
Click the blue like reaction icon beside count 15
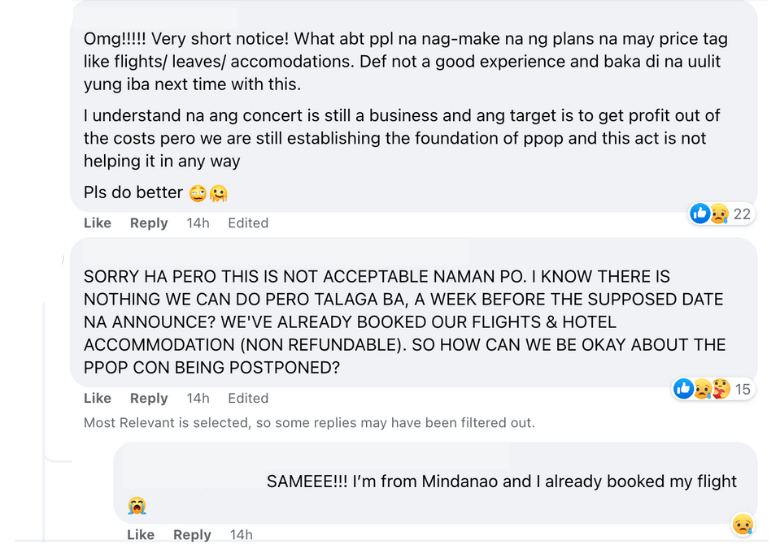[684, 389]
